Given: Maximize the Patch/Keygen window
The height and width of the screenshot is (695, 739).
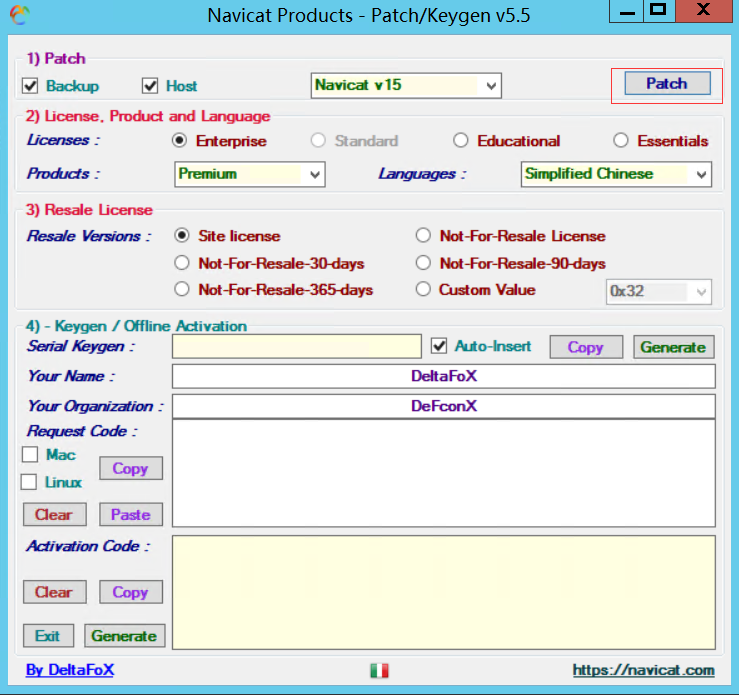Looking at the screenshot, I should point(659,11).
